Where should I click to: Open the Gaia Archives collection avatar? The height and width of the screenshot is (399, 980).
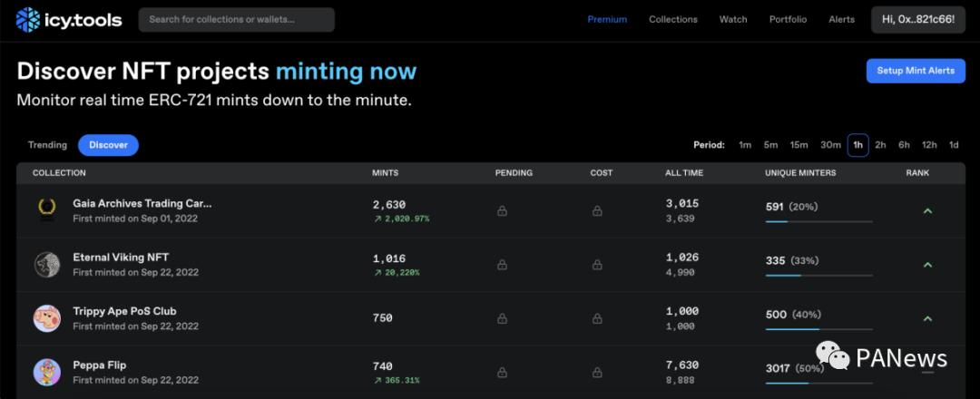coord(47,210)
